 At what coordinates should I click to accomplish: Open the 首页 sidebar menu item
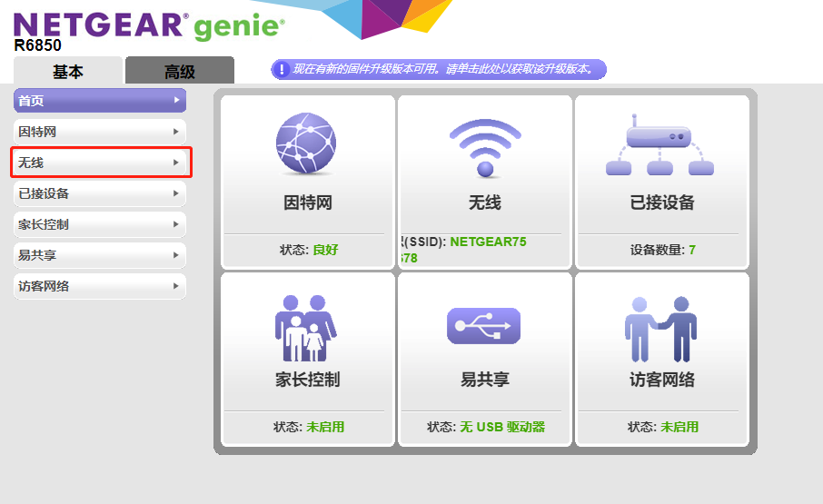pos(100,101)
